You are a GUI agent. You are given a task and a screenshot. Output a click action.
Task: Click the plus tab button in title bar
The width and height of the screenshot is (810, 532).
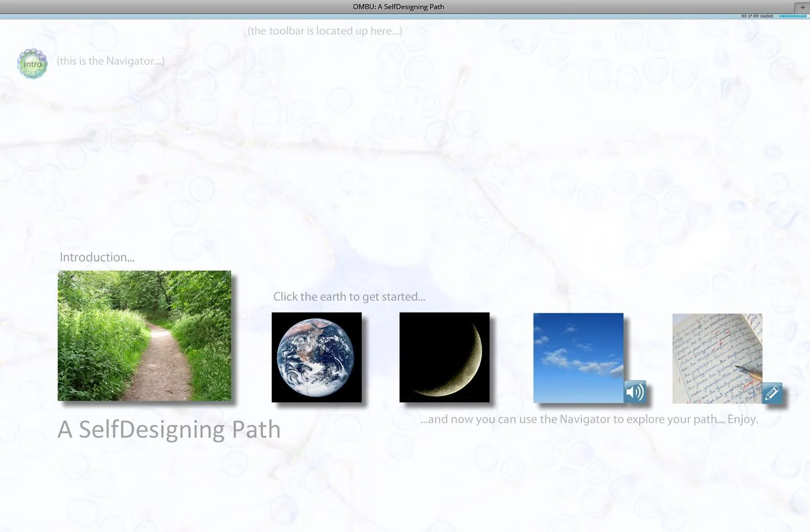[x=802, y=7]
